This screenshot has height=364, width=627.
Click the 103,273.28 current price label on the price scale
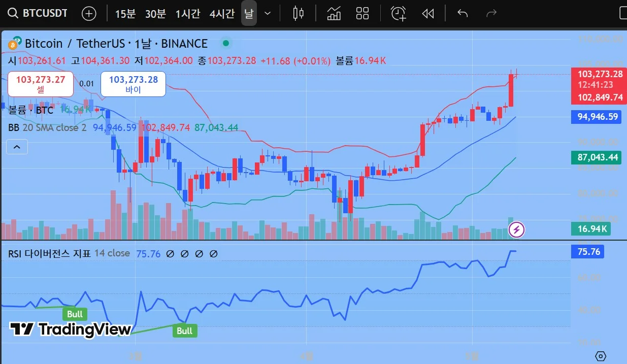[x=600, y=74]
